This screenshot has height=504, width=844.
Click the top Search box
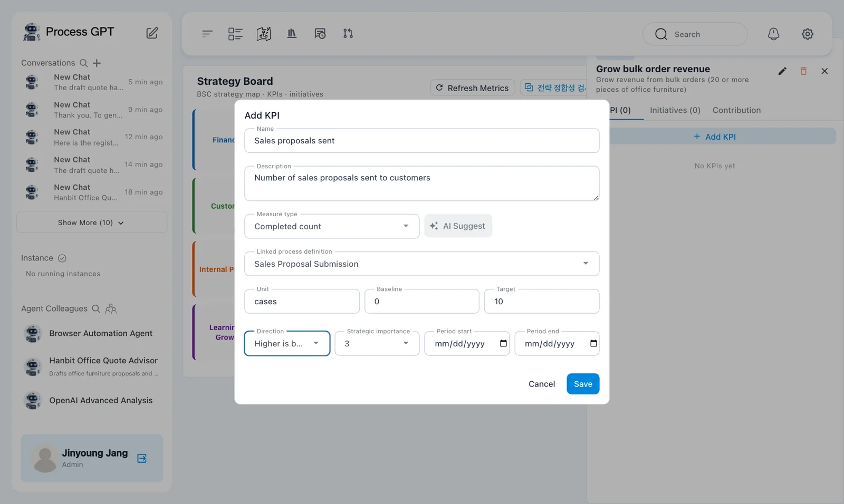(695, 34)
